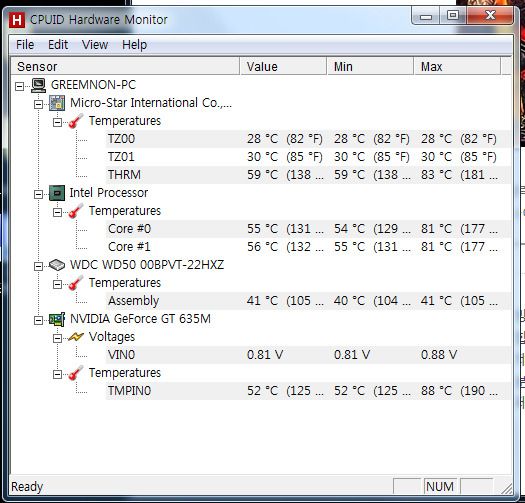Image resolution: width=525 pixels, height=503 pixels.
Task: Click the Min column header
Action: coord(370,66)
